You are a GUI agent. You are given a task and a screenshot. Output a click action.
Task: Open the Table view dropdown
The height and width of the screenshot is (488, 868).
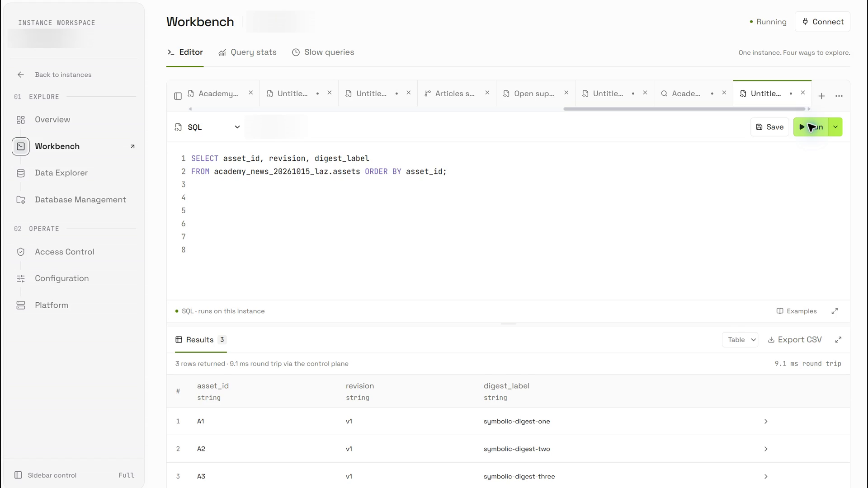tap(740, 340)
